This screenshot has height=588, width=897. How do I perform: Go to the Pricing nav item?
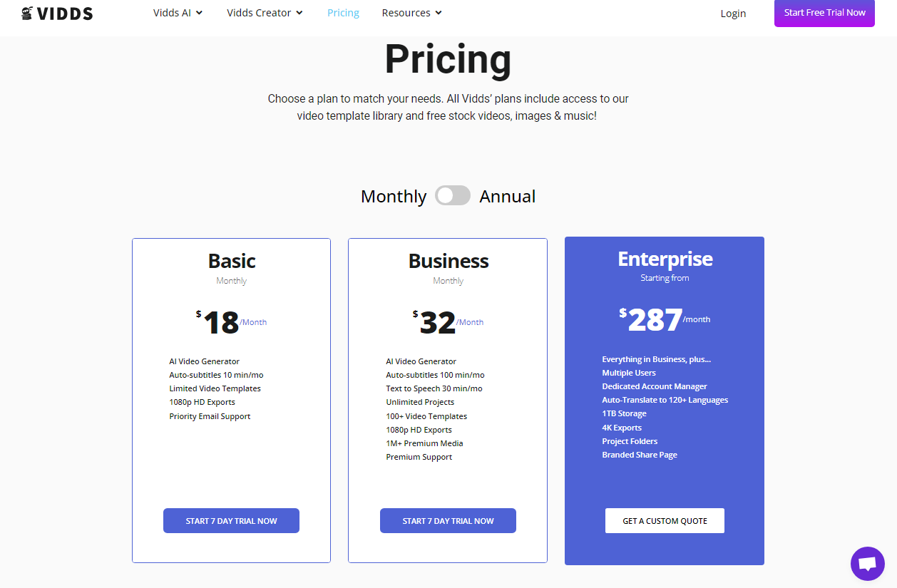(x=343, y=13)
